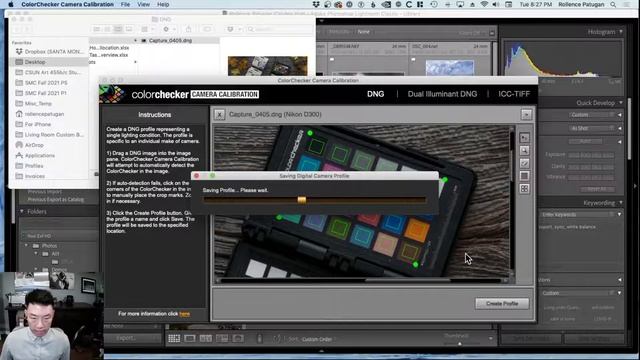Viewport: 640px width, 360px height.
Task: Switch Lightroom to Survey view icon
Action: (222, 338)
